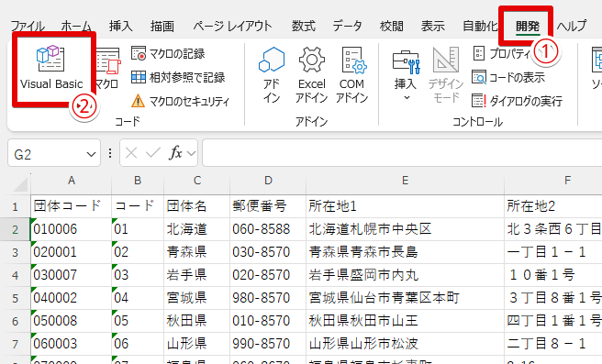Click cell with 団体コード header
Image resolution: width=602 pixels, height=364 pixels.
(71, 206)
